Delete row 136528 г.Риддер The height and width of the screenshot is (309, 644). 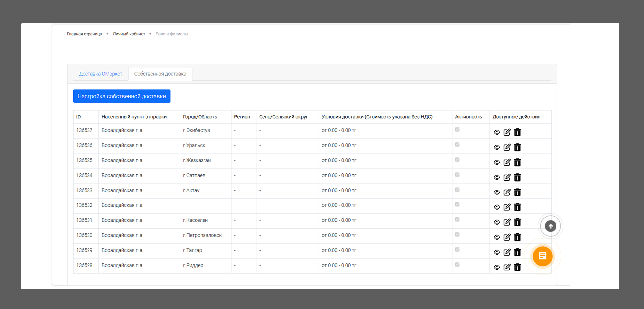[517, 267]
